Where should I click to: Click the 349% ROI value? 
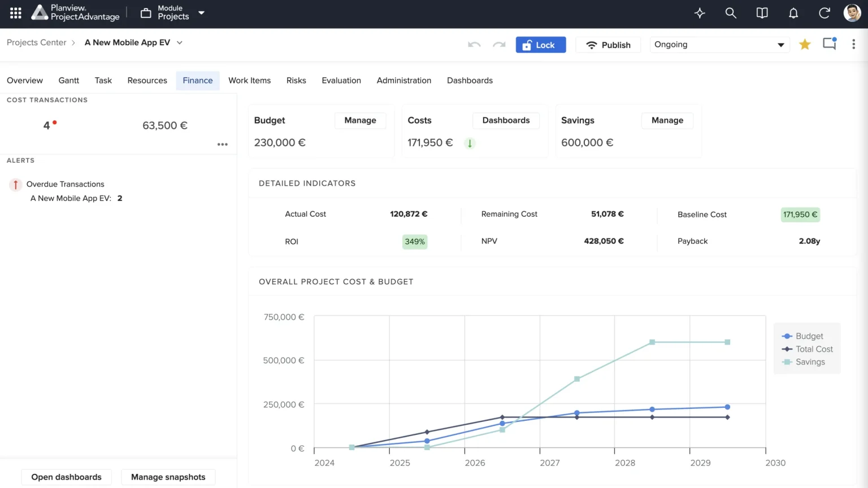pos(415,242)
